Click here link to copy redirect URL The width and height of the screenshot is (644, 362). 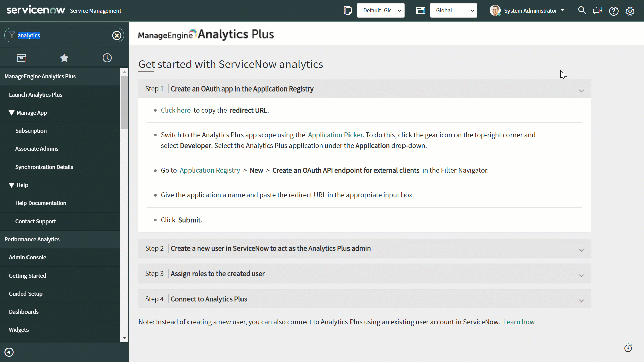tap(175, 110)
